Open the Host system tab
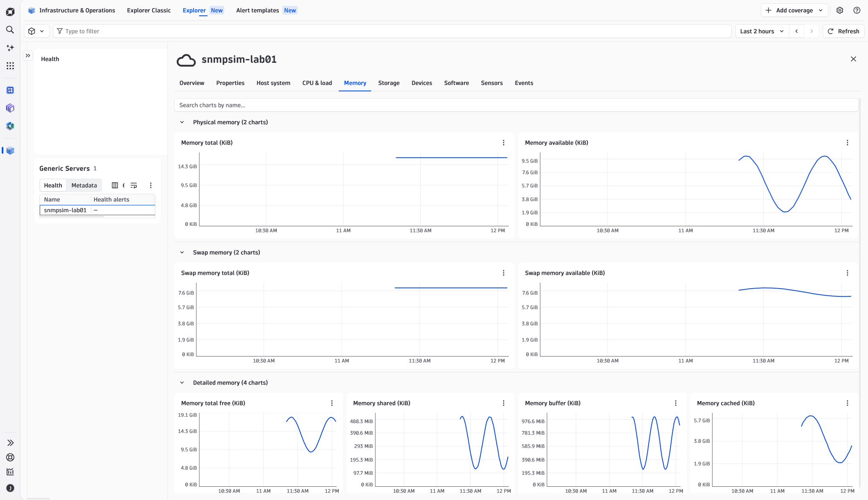The width and height of the screenshot is (868, 500). (x=273, y=83)
